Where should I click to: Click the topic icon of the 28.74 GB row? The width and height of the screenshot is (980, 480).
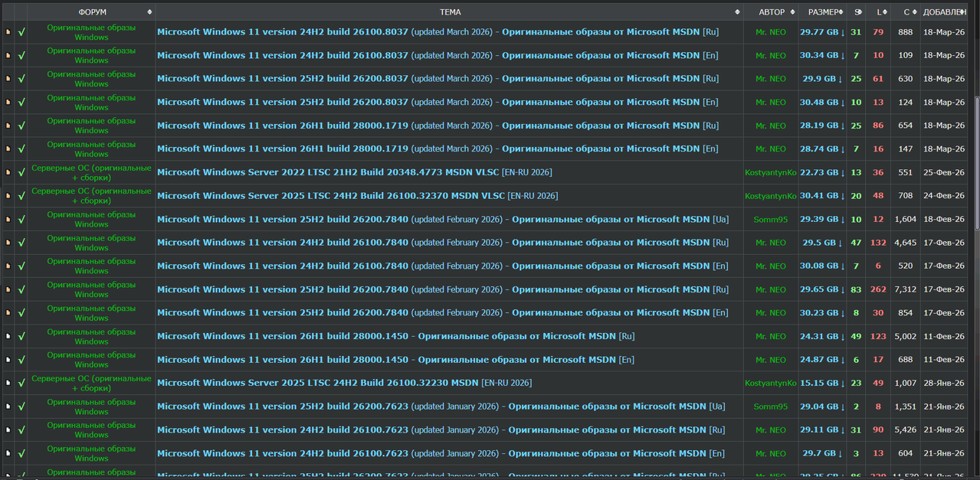8,149
